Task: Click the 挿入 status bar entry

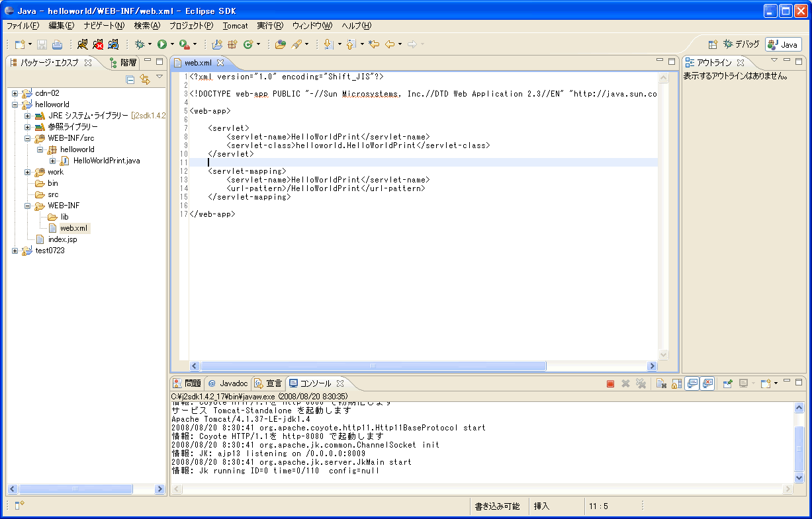Action: pos(541,506)
